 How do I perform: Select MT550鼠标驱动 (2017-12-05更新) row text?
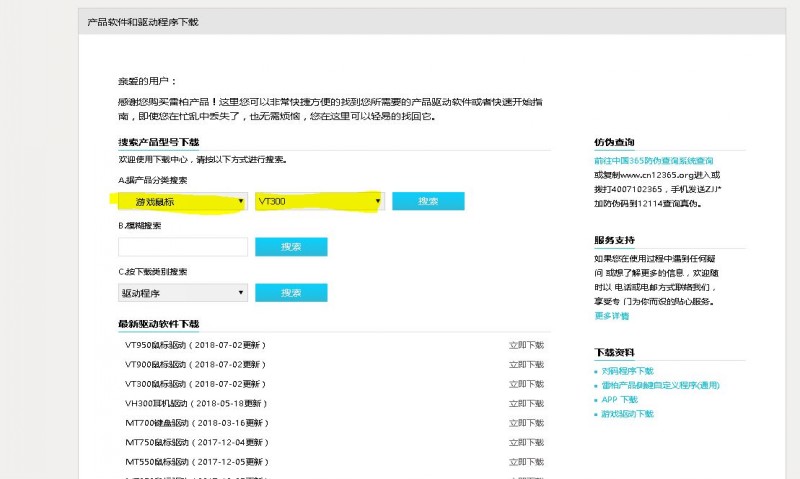coord(197,462)
